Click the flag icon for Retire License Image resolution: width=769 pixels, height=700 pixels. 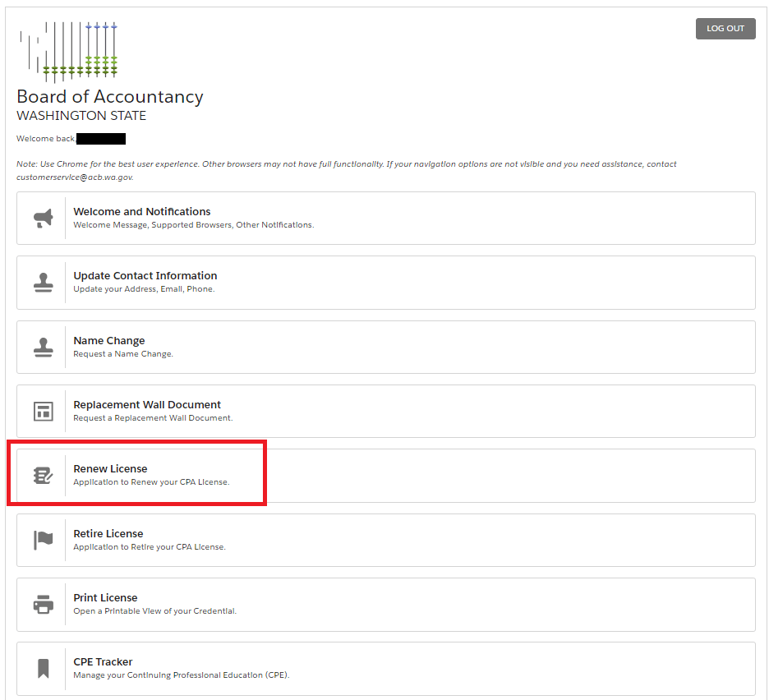(43, 540)
